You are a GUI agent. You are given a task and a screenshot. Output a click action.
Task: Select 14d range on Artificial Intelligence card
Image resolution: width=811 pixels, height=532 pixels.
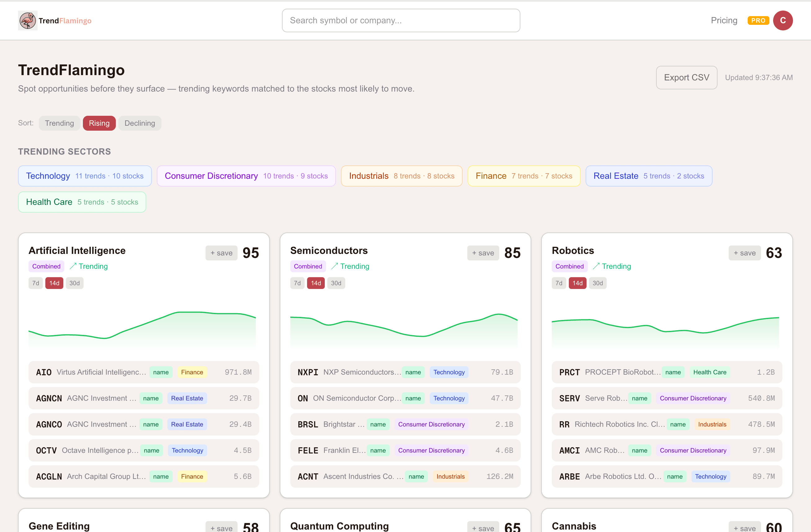[x=54, y=283]
